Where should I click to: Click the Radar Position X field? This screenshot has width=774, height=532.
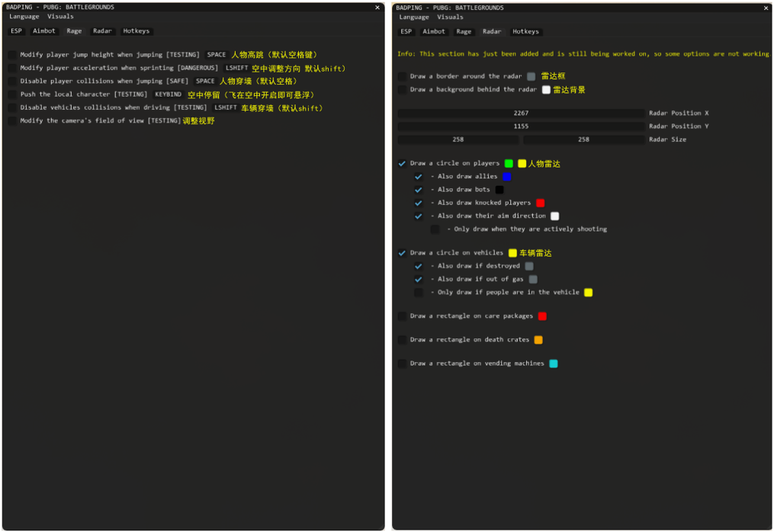point(522,113)
